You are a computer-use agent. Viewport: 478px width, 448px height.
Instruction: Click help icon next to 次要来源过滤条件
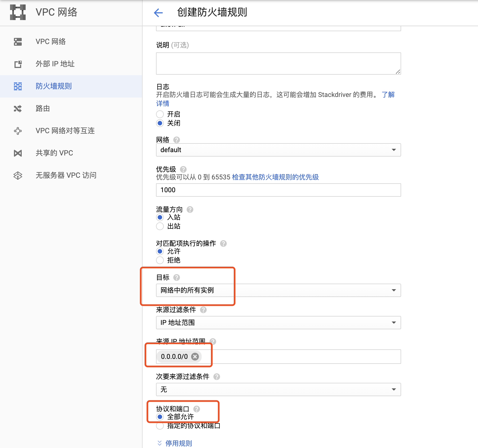217,377
